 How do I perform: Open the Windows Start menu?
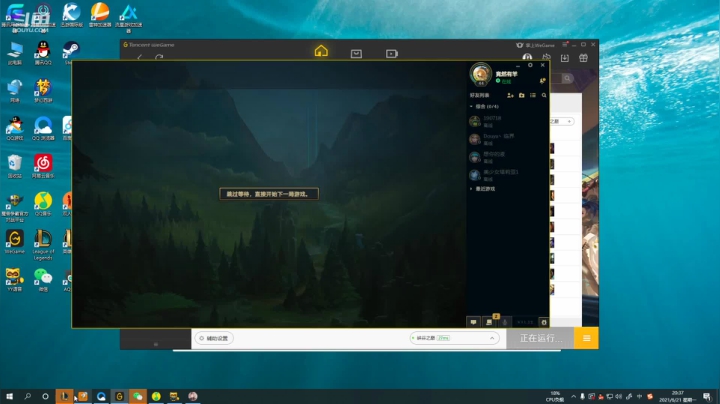[9, 396]
